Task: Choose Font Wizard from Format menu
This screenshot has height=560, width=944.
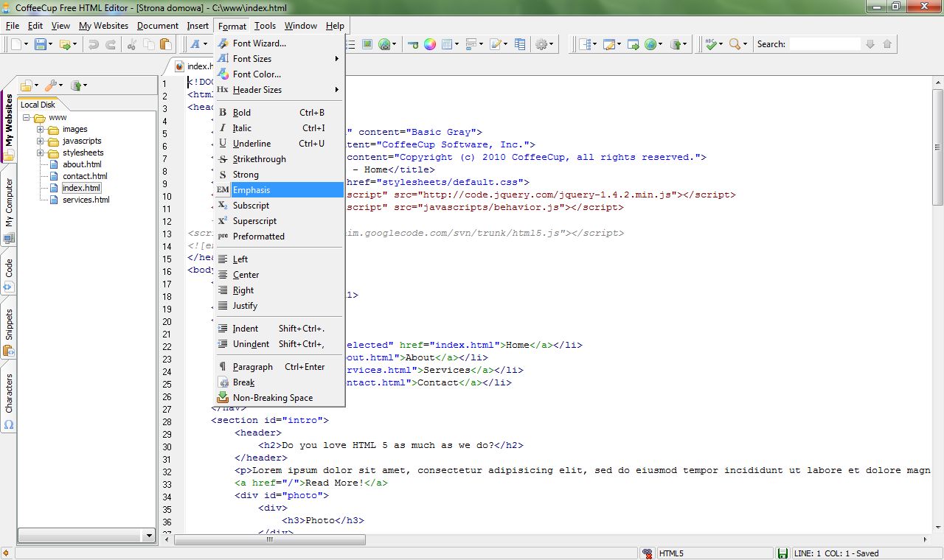Action: point(280,43)
